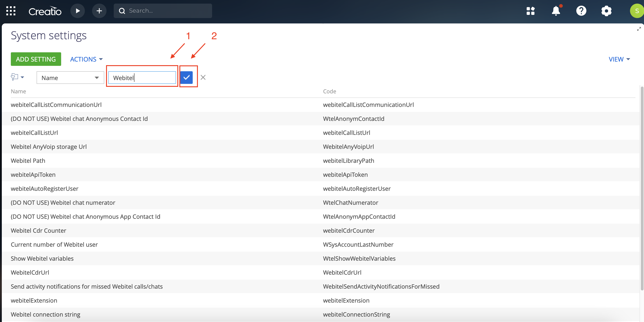Click the webitelCdrCounter code cell

pyautogui.click(x=349, y=231)
